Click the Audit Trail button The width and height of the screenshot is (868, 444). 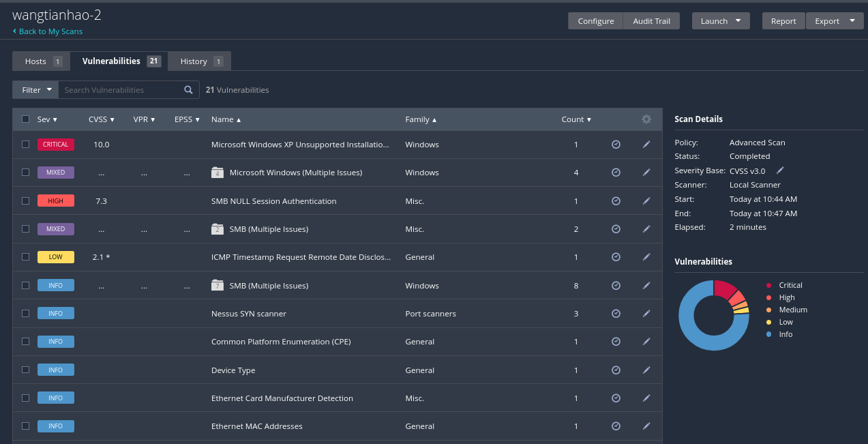(x=651, y=21)
